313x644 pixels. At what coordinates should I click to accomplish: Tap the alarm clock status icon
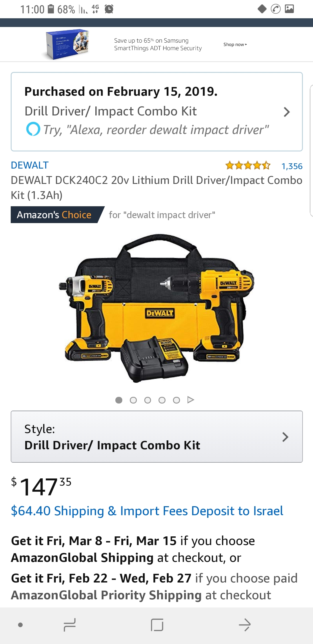coord(109,9)
